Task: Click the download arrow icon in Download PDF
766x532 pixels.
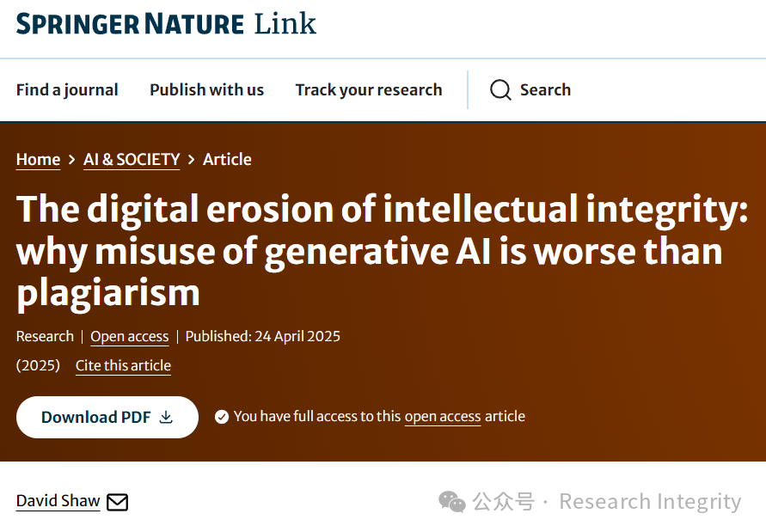Action: click(x=166, y=417)
